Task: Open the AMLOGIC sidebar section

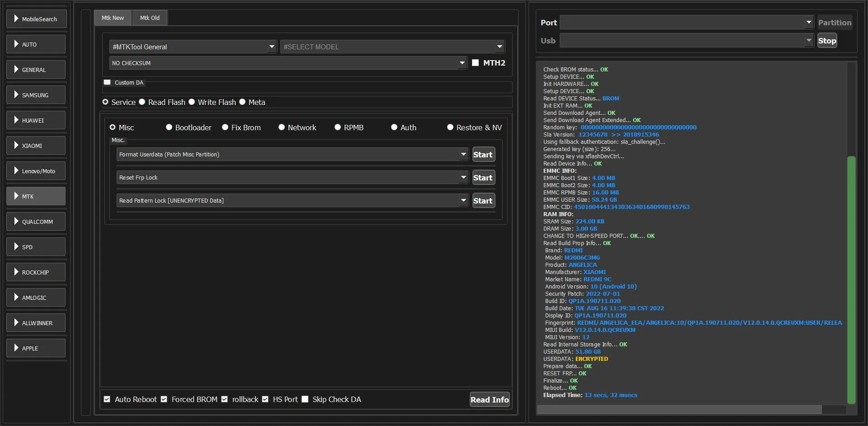Action: coord(36,298)
